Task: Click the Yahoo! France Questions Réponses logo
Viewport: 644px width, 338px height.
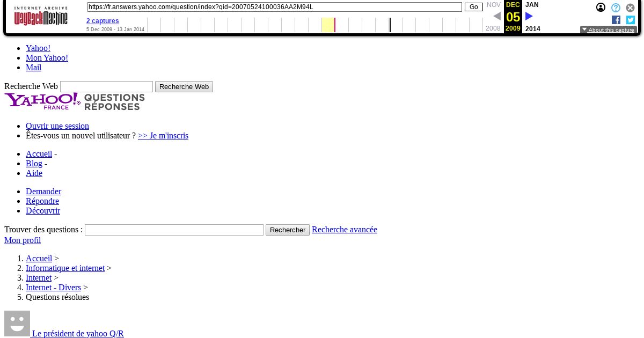Action: tap(75, 101)
